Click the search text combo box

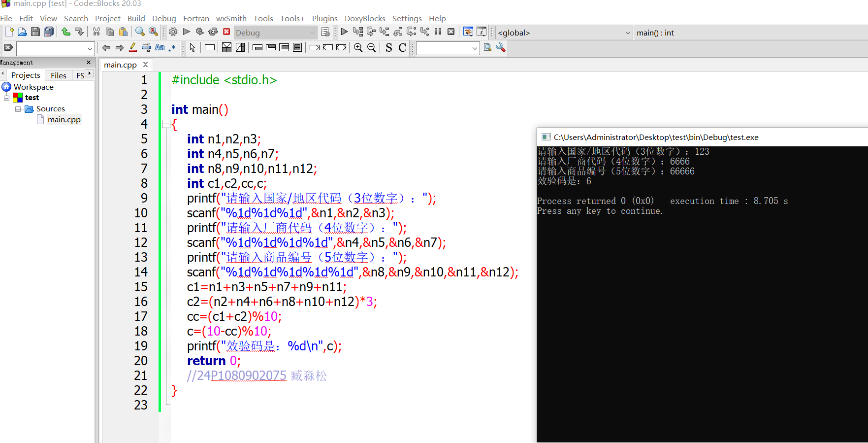[55, 48]
